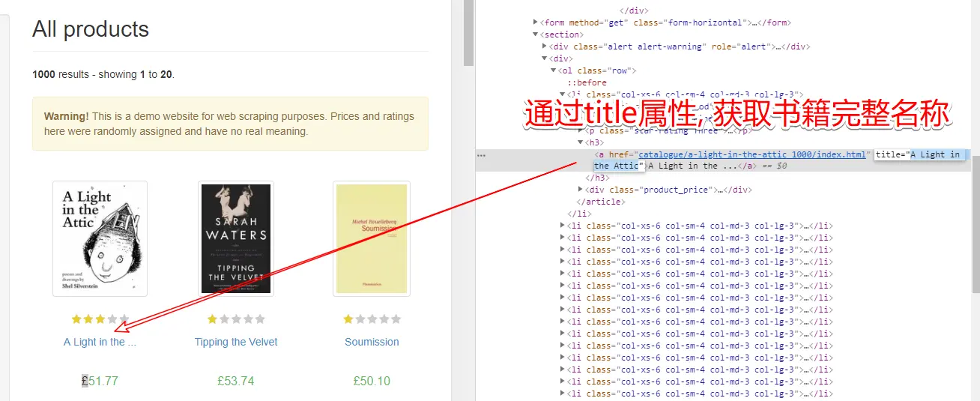This screenshot has width=980, height=401.
Task: Collapse the h3 node in the DOM tree
Action: coord(580,142)
